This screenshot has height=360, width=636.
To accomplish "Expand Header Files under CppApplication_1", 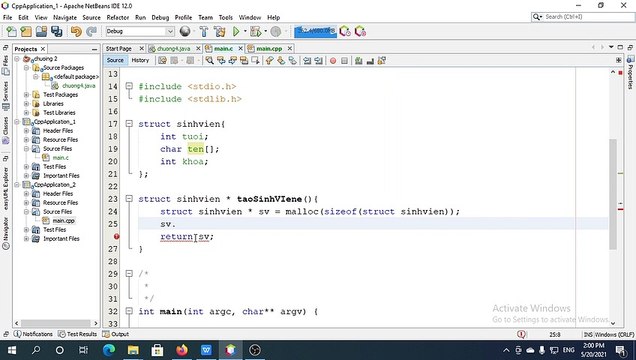I will (26, 131).
